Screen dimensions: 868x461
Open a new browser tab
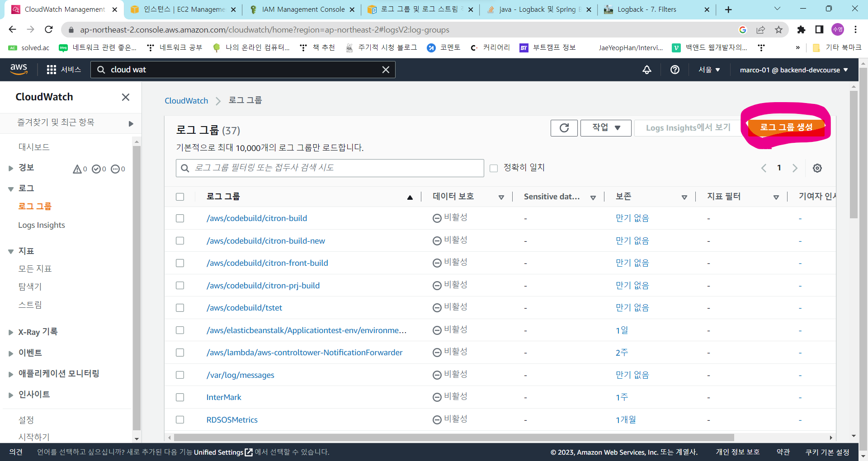(728, 9)
